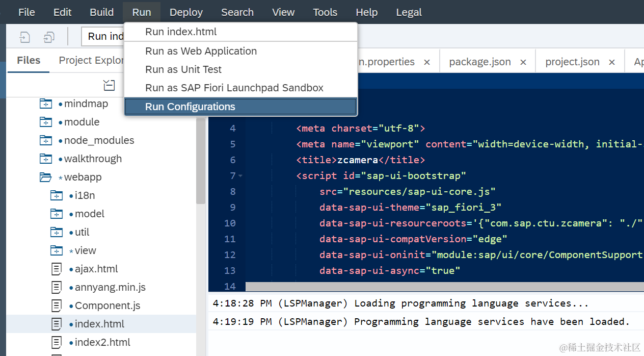
Task: Open the package.json editor tab
Action: coord(480,62)
